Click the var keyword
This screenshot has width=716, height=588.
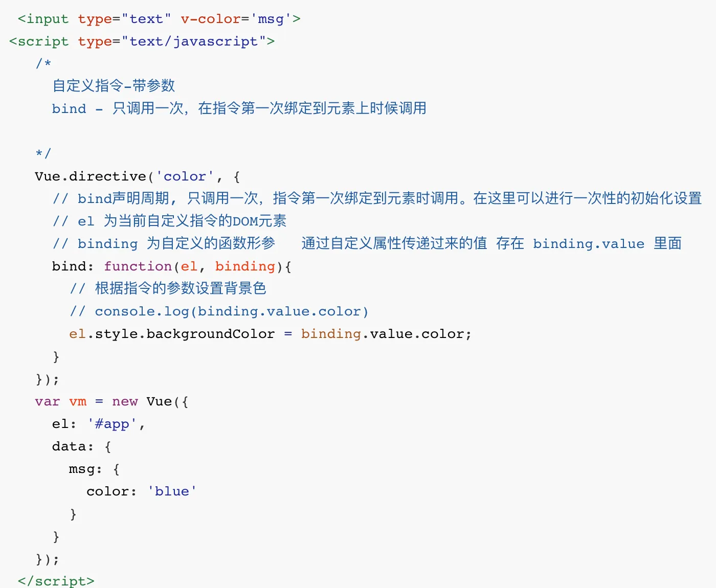(x=48, y=402)
